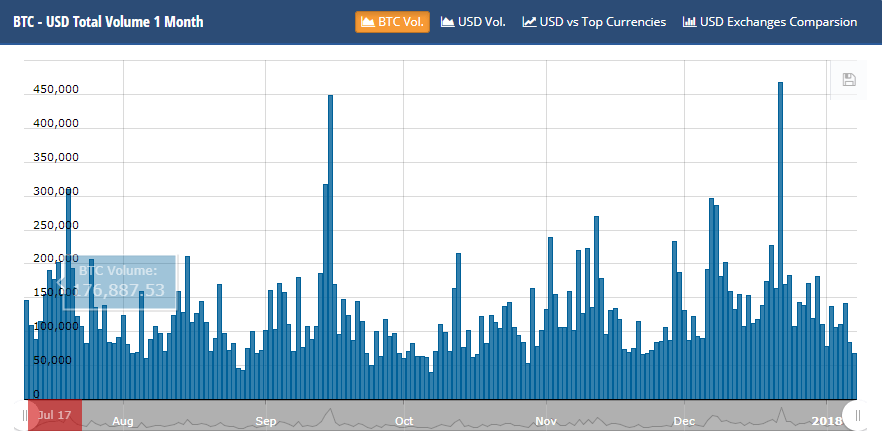
Task: Click the bar chart icon before USD Exchanges
Action: (x=689, y=22)
